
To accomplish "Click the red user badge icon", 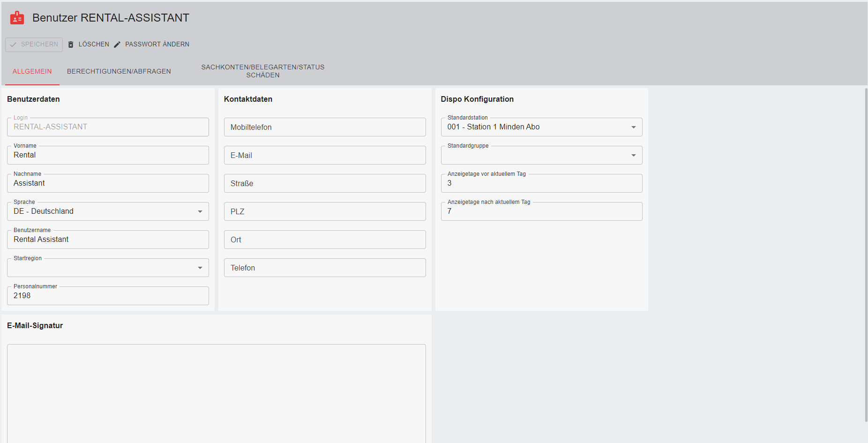I will pos(17,18).
